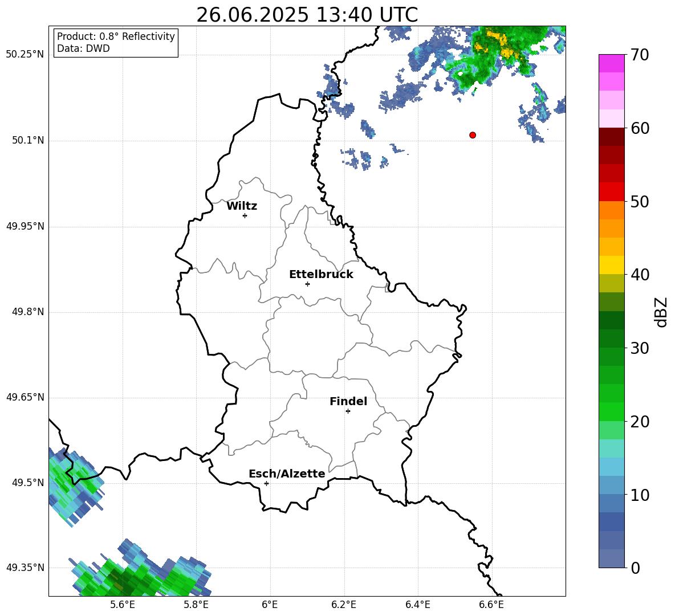Click the Ettelbruck city label
The image size is (675, 616).
point(321,275)
